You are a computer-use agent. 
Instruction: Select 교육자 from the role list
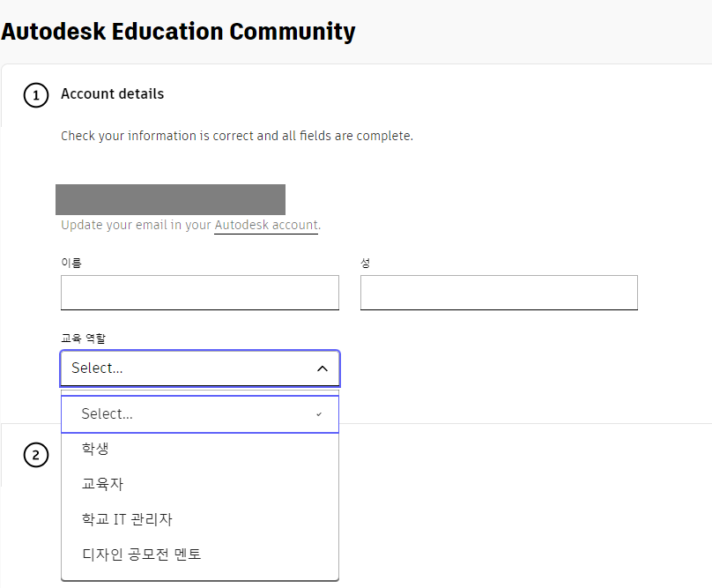[200, 484]
